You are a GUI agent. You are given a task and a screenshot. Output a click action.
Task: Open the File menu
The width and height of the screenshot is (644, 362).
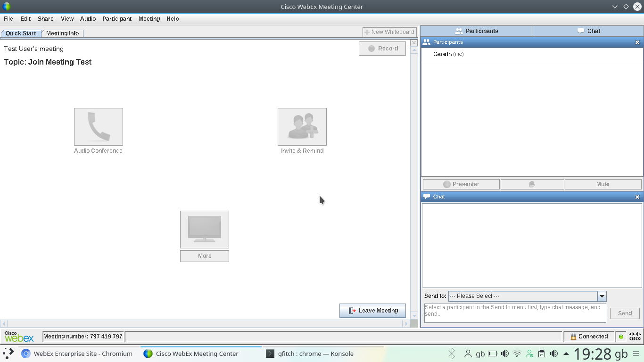pyautogui.click(x=8, y=19)
